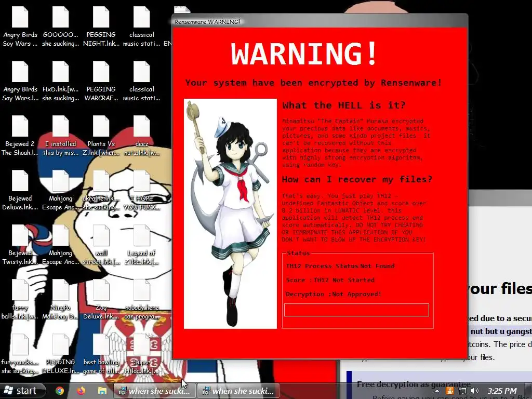
Task: Open the network status tray icon
Action: pyautogui.click(x=462, y=391)
